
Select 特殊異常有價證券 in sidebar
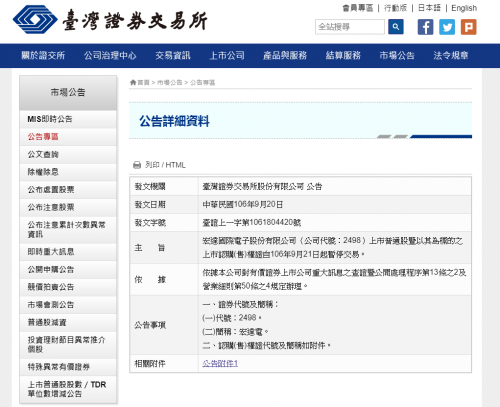68,367
